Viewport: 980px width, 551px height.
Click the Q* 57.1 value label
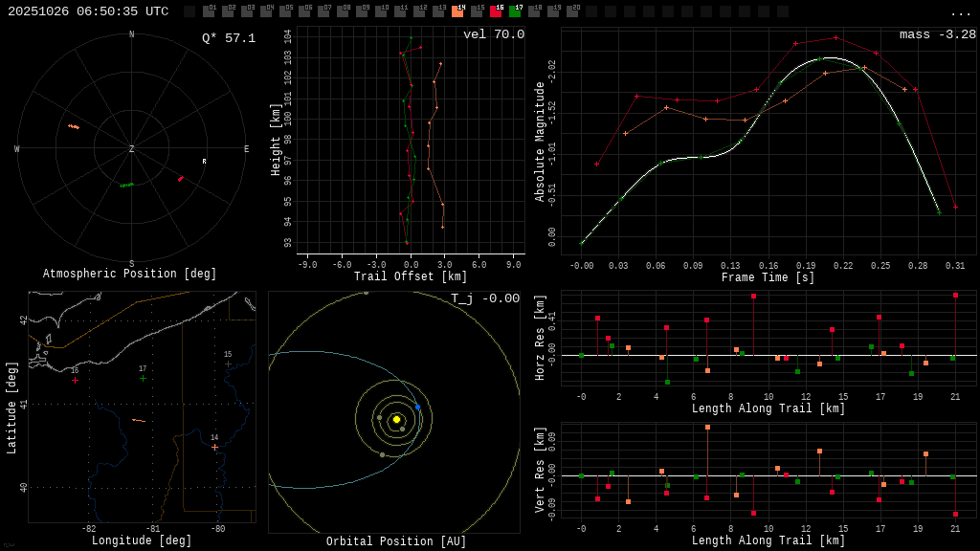[228, 38]
